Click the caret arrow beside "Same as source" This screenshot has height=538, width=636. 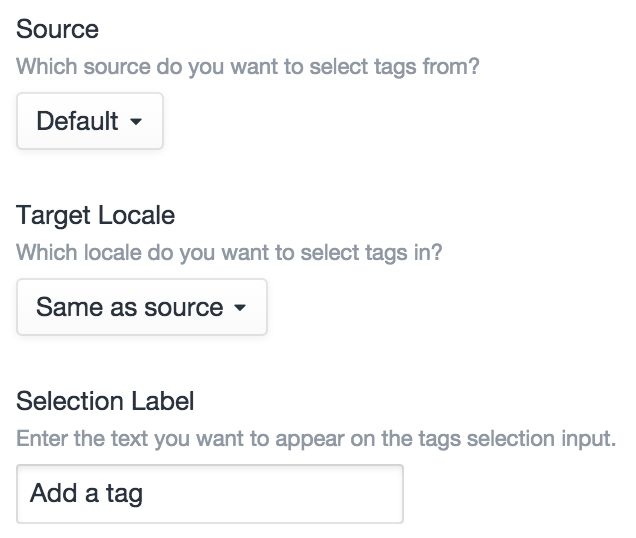click(239, 308)
